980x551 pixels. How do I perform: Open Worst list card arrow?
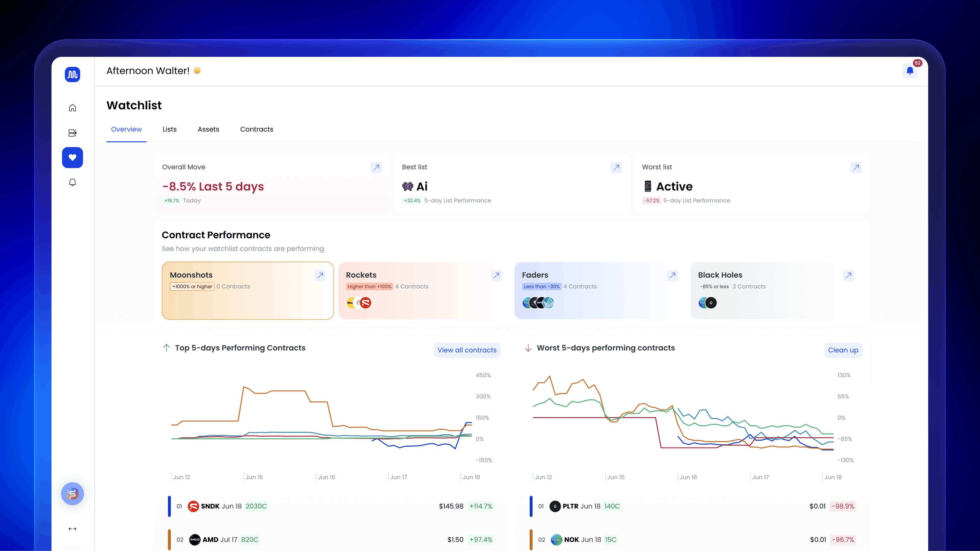pyautogui.click(x=856, y=168)
